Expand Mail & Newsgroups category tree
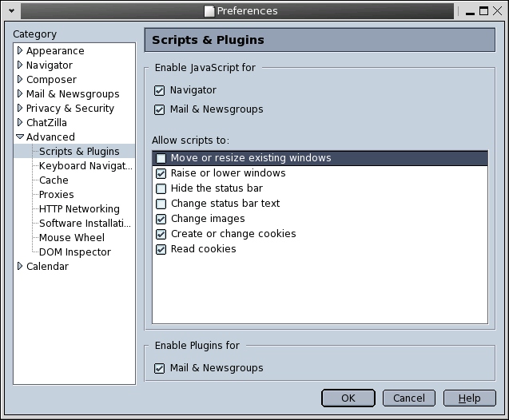This screenshot has height=420, width=509. click(x=20, y=94)
